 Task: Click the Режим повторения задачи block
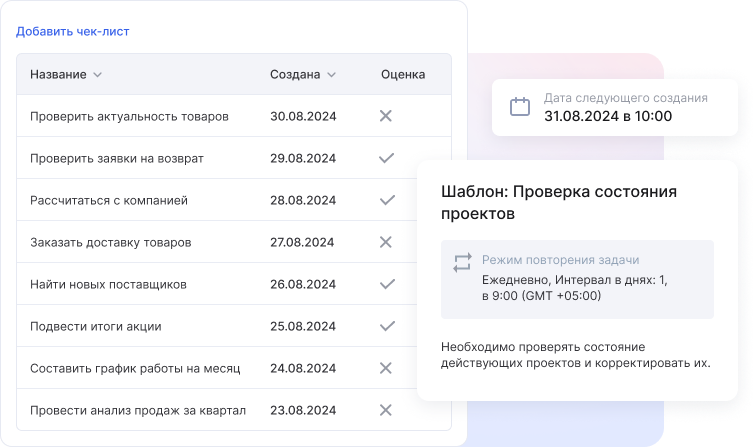coord(577,279)
